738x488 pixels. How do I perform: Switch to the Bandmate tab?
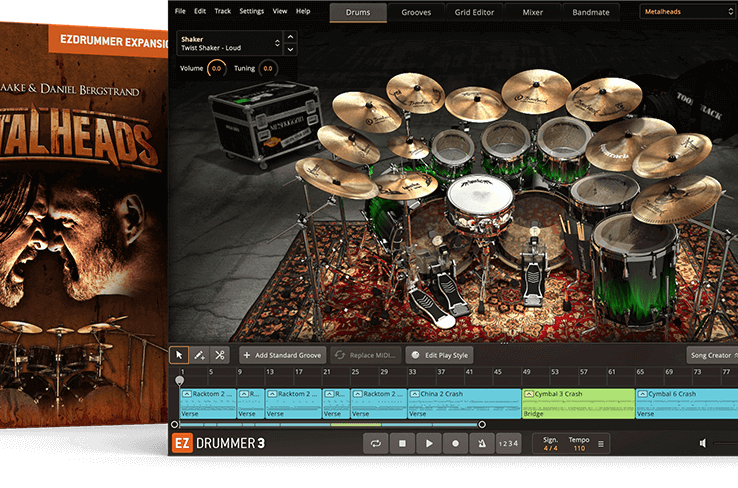coord(591,13)
